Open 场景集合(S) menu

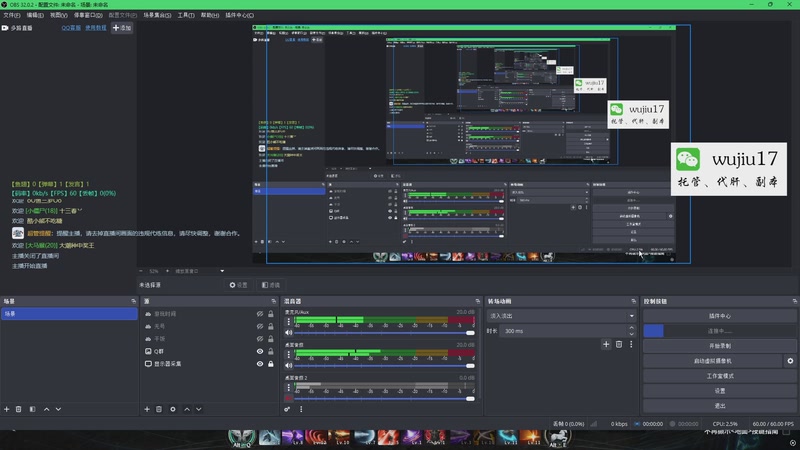(x=157, y=15)
